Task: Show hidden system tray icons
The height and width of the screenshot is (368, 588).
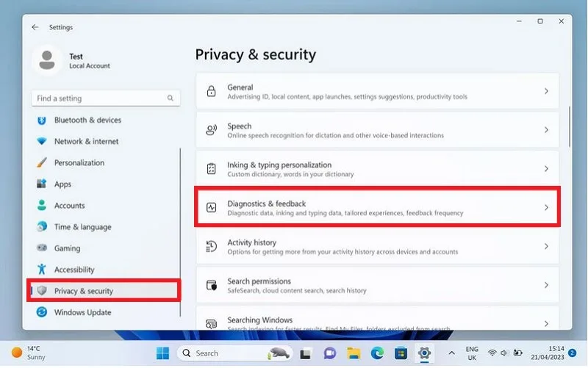Action: pos(452,353)
